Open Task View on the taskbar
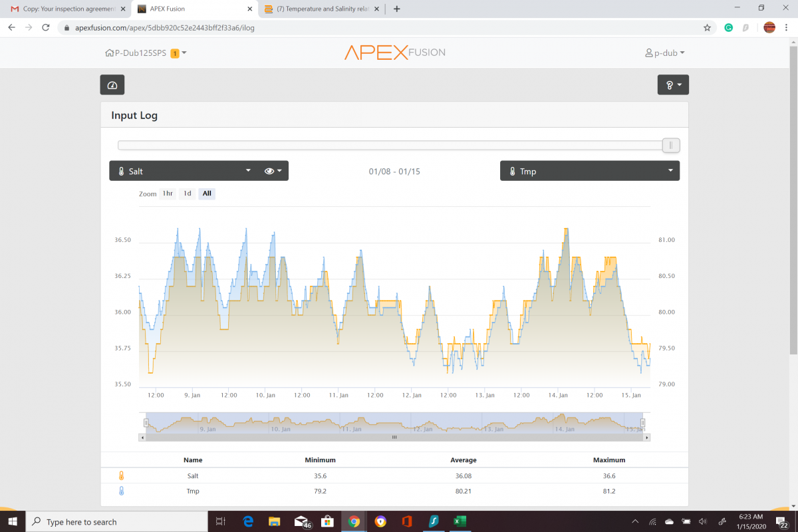The image size is (798, 532). point(221,521)
